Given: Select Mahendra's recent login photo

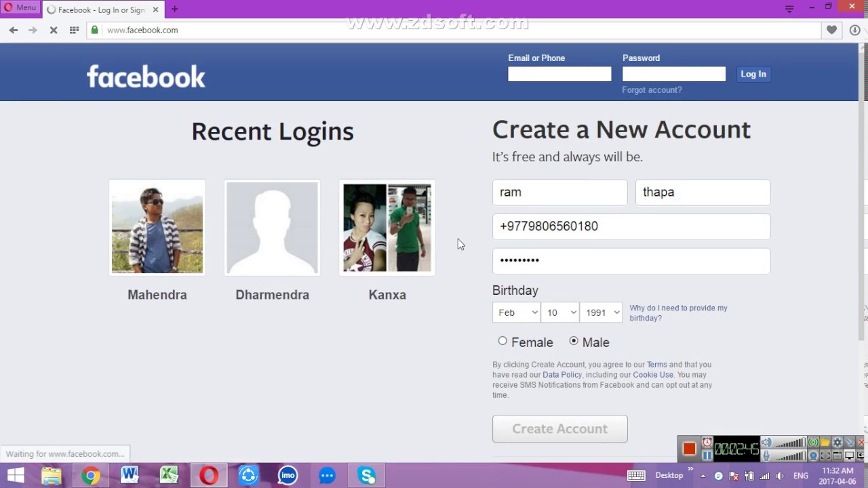Looking at the screenshot, I should (x=157, y=228).
